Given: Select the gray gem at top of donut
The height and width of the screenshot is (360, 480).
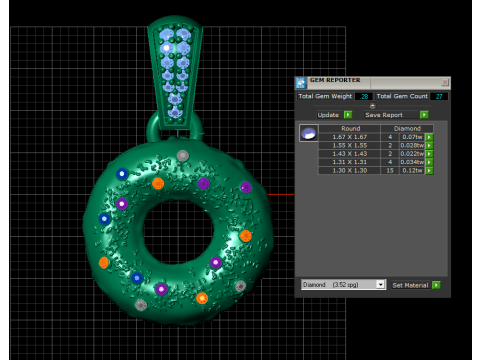Looking at the screenshot, I should [183, 155].
